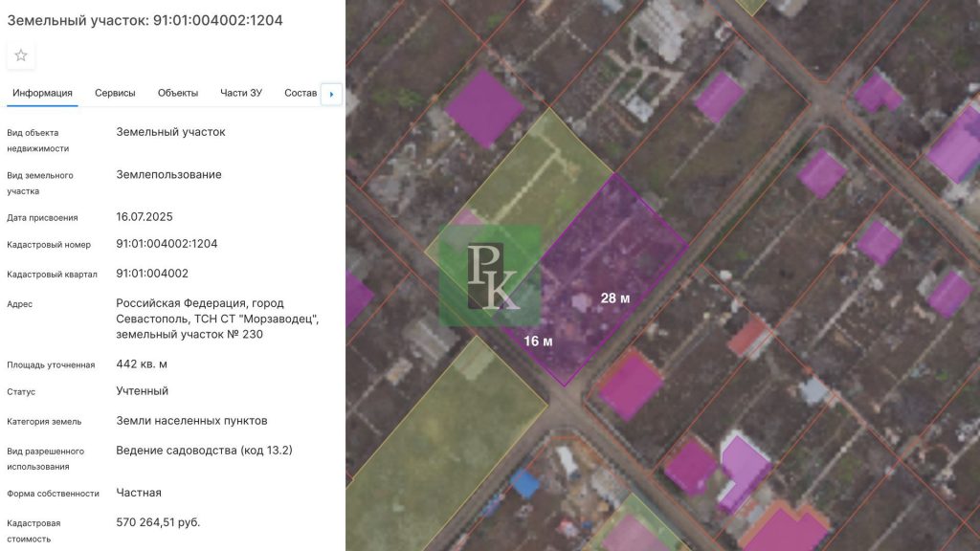Click the Земельный участок title heading
The width and height of the screenshot is (980, 551).
pyautogui.click(x=145, y=20)
